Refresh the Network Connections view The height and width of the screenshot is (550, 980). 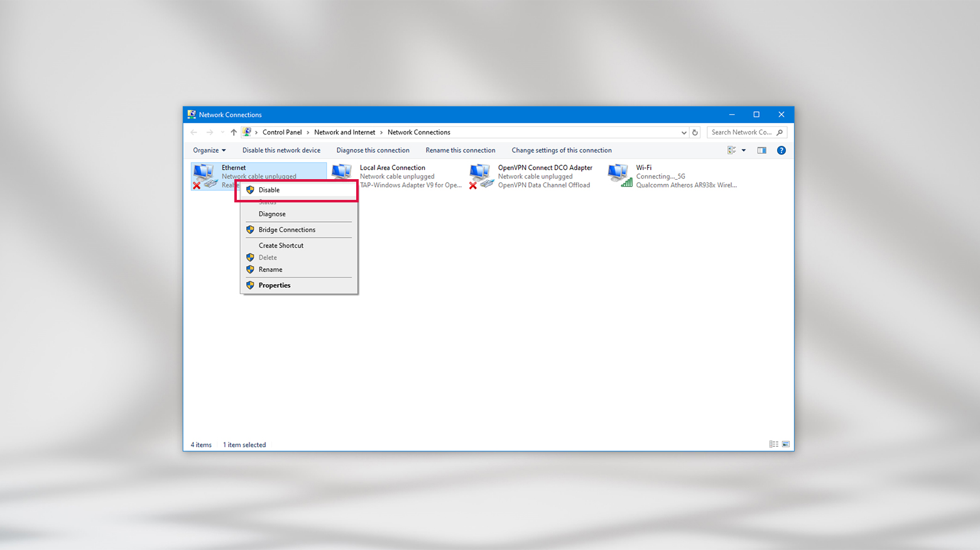(695, 132)
